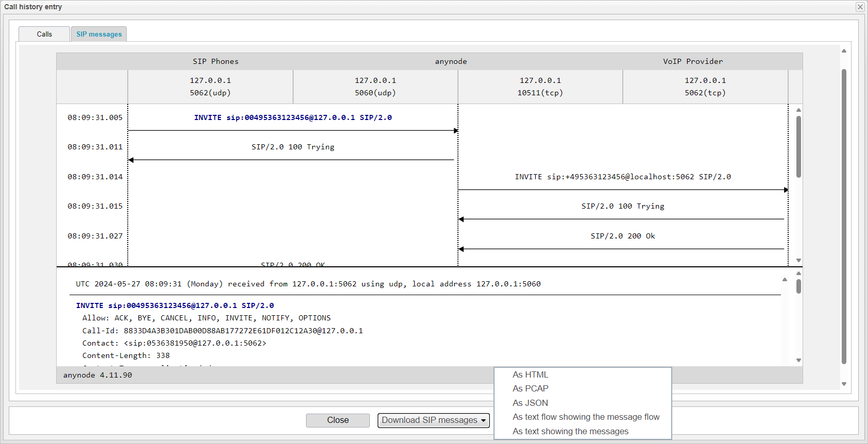The width and height of the screenshot is (868, 444).
Task: Click the 127.0.0.1 5062(udp) endpoint header
Action: point(210,87)
